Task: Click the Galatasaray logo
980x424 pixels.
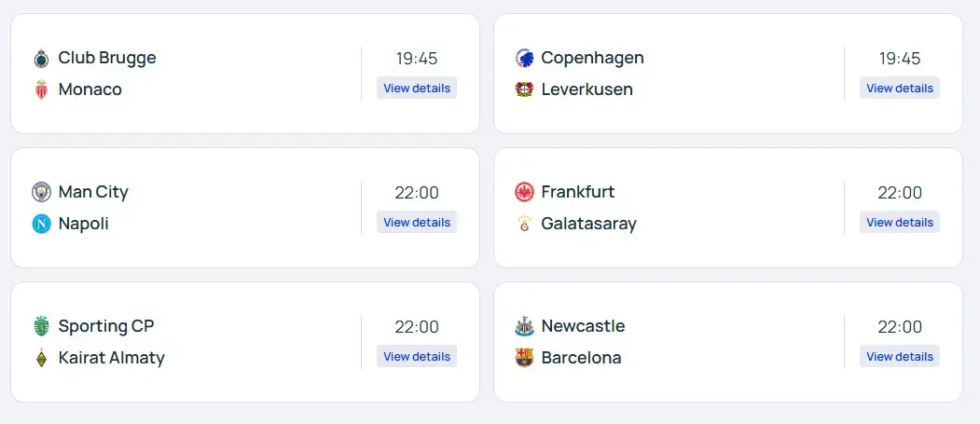Action: 524,225
